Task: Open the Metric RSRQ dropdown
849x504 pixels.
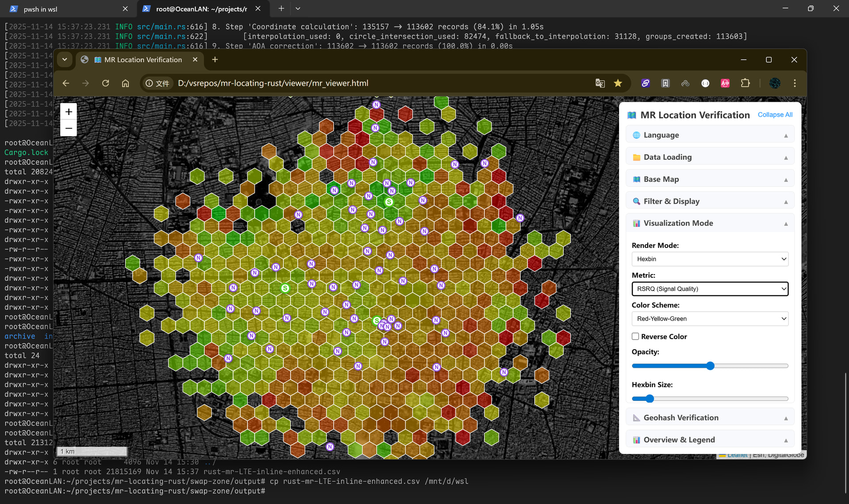Action: click(710, 289)
